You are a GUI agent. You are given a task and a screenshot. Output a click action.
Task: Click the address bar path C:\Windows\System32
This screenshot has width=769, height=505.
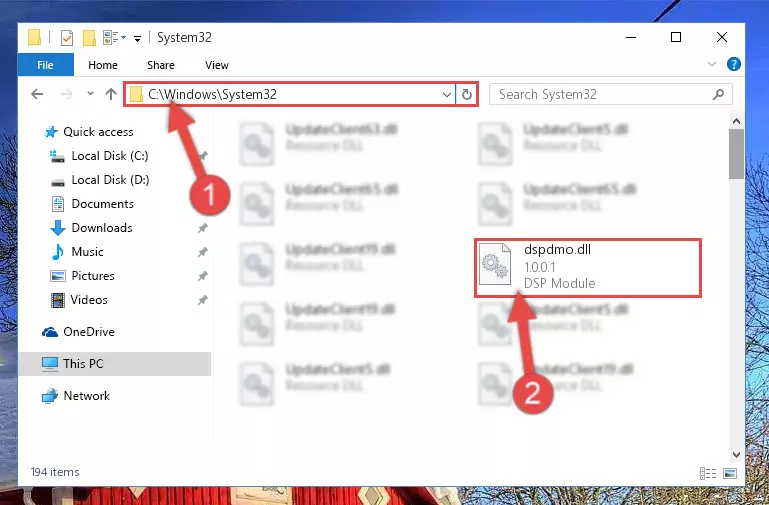tap(212, 94)
